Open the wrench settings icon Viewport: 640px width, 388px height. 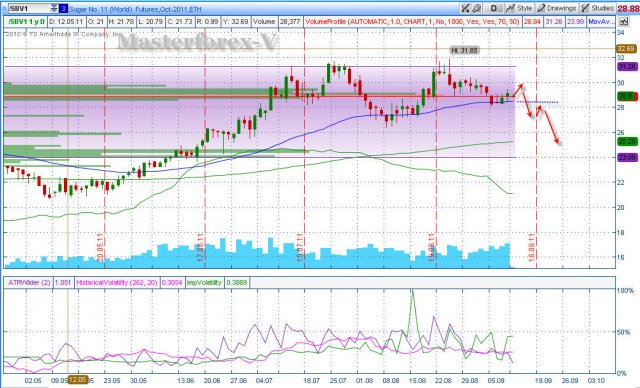(476, 8)
